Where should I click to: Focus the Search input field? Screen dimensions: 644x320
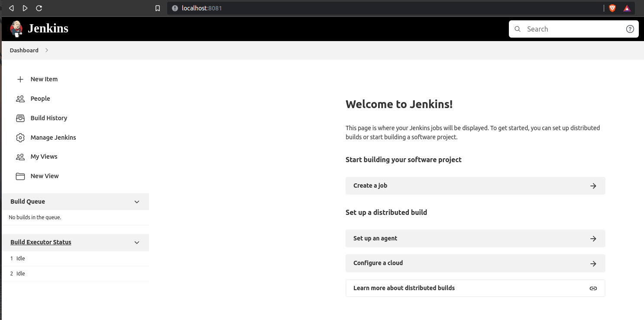[573, 29]
